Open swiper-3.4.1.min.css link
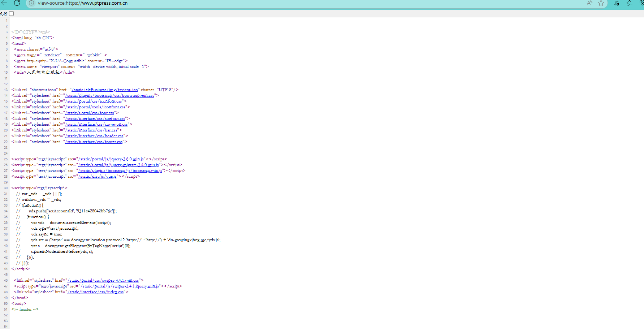 click(103, 280)
